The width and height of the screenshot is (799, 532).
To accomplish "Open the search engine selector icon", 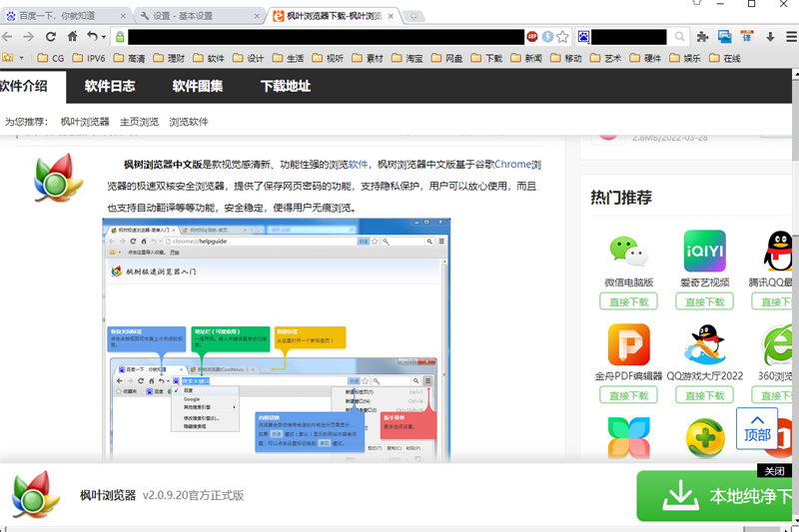I will [x=583, y=37].
